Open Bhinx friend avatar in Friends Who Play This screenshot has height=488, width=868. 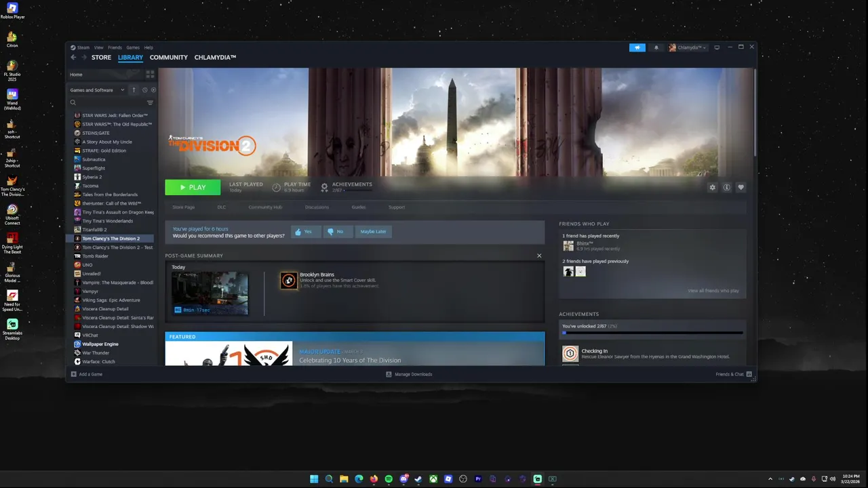(x=568, y=246)
